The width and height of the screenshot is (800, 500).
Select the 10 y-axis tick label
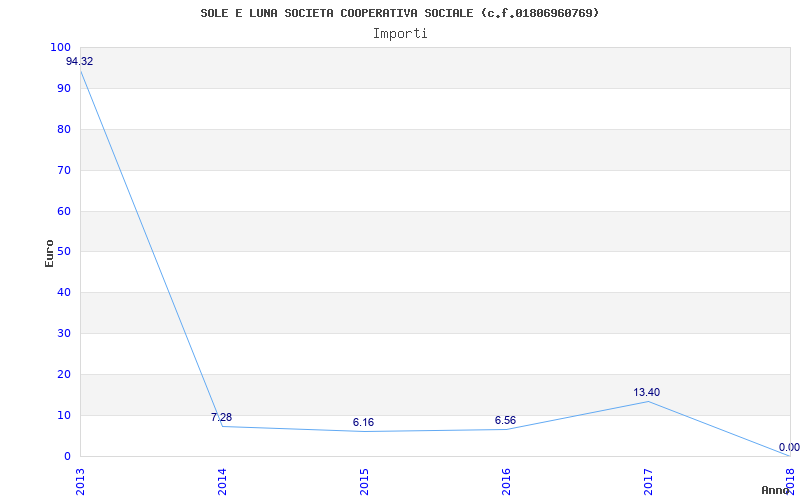pyautogui.click(x=63, y=415)
